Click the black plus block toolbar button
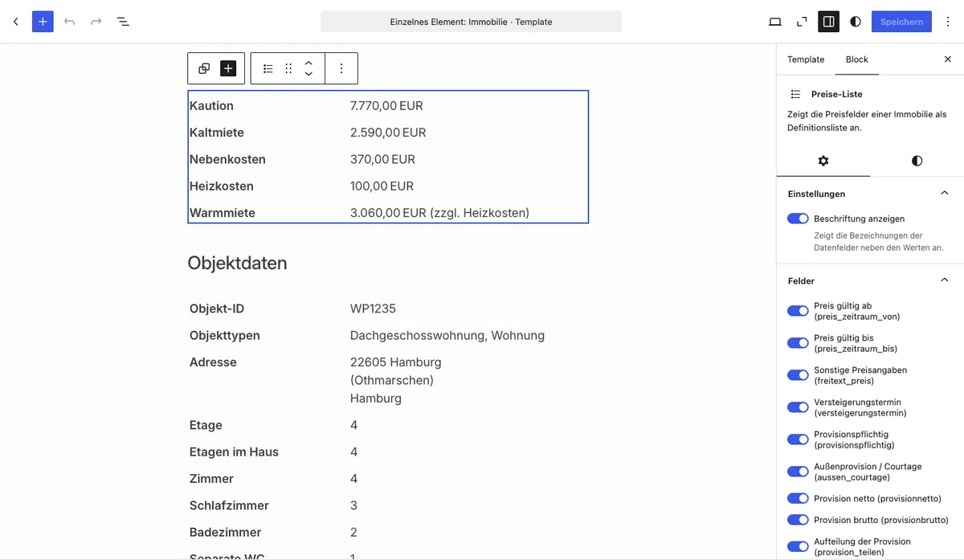 click(x=228, y=68)
